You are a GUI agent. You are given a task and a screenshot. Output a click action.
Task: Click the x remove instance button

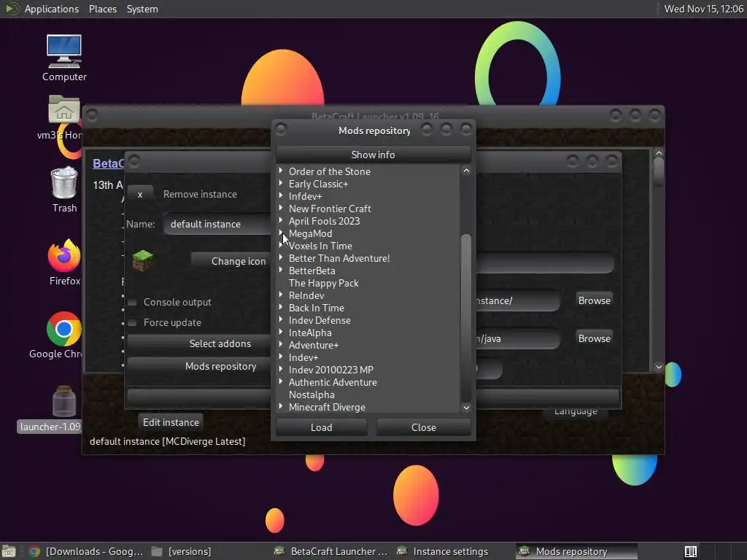tap(140, 194)
